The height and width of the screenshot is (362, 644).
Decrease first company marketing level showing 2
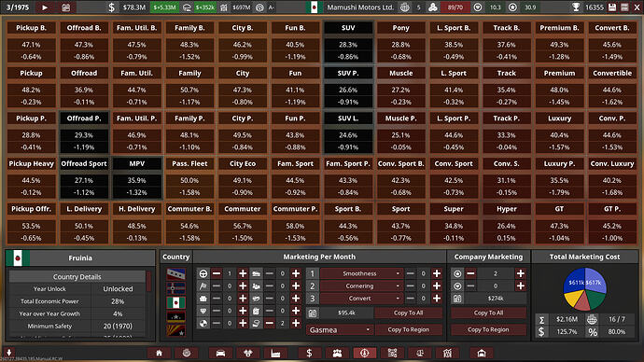(470, 273)
